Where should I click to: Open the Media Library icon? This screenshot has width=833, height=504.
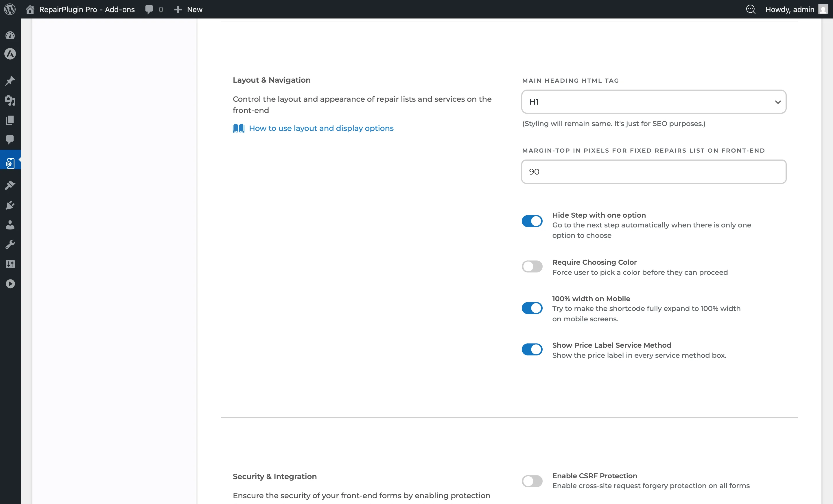10,101
